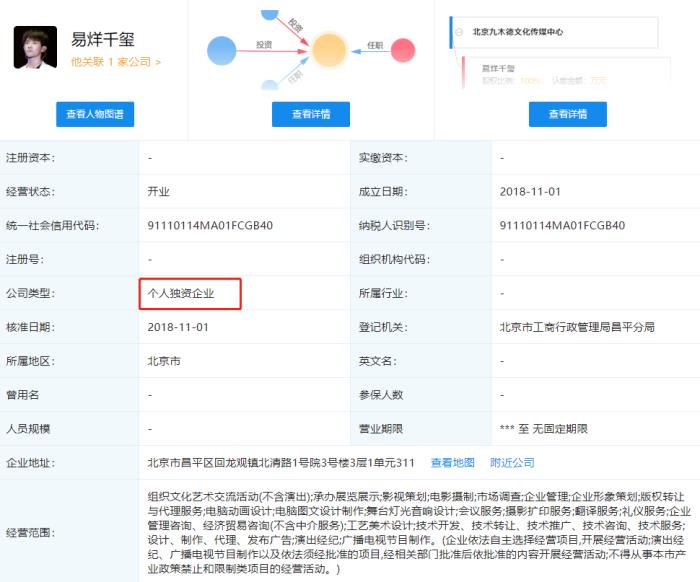This screenshot has width=700, height=582.
Task: Click the 北京市工商行政管理局昌平分局 registration authority
Action: pyautogui.click(x=577, y=327)
